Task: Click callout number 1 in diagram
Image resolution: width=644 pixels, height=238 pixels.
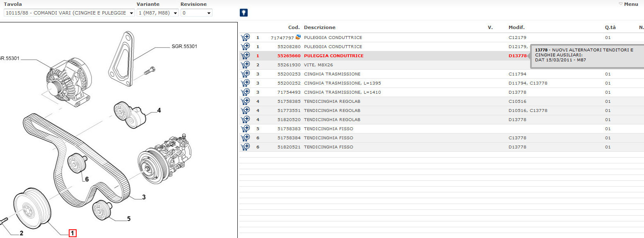Action: (x=72, y=233)
